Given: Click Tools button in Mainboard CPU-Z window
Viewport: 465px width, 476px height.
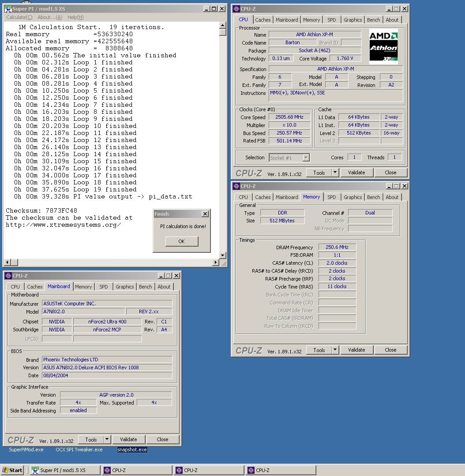Looking at the screenshot, I should click(91, 439).
